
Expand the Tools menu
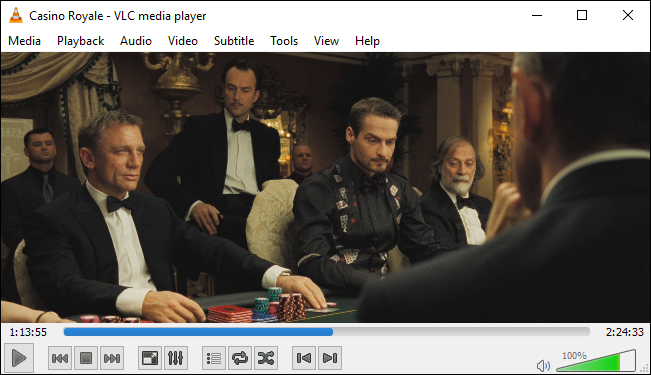[284, 41]
